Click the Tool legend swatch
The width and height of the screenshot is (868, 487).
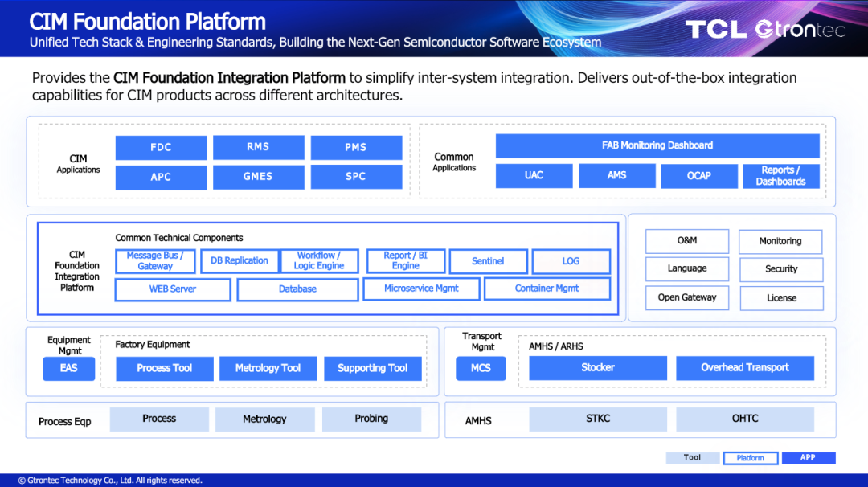point(693,458)
